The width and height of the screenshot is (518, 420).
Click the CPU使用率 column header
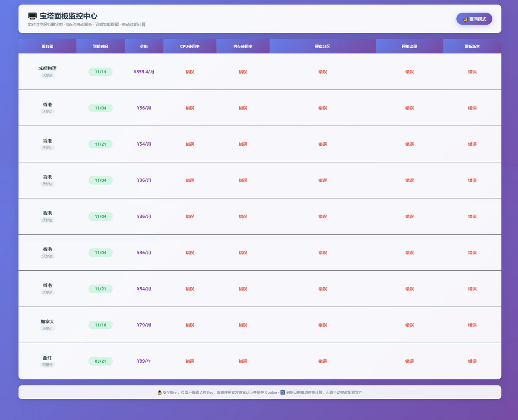[190, 46]
